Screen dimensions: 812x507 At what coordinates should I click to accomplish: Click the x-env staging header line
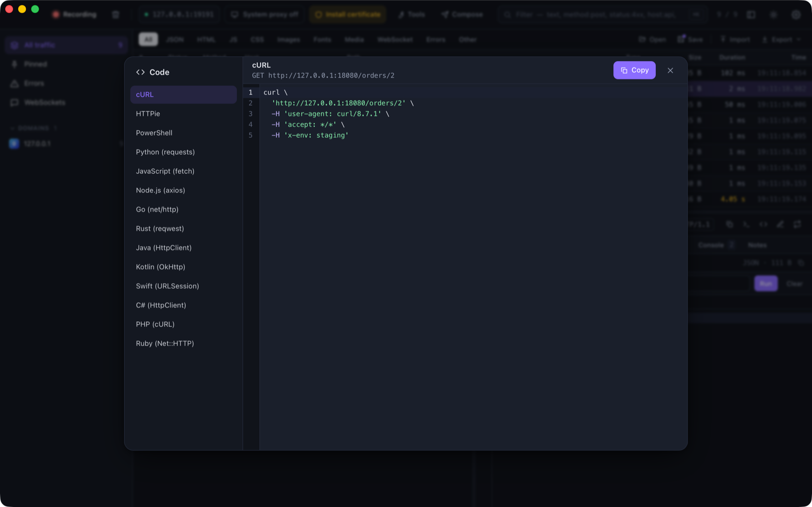[x=310, y=135]
